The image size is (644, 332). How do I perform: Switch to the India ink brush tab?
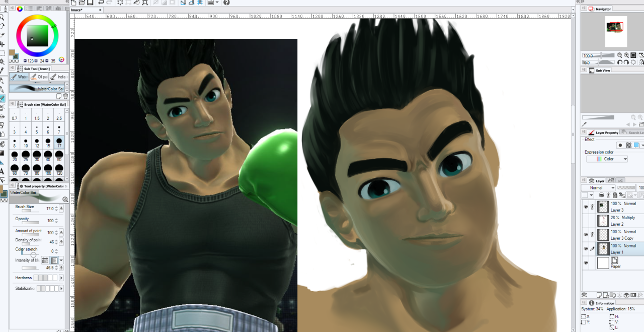point(58,77)
